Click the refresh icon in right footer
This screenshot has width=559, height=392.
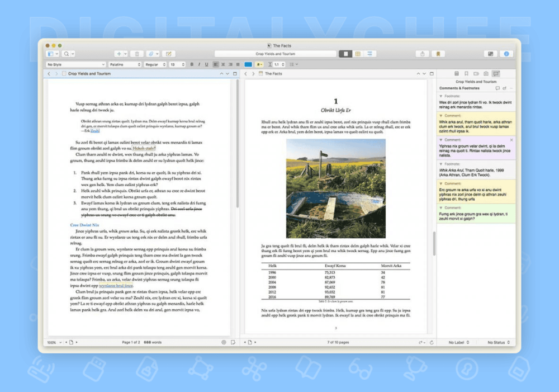point(432,342)
